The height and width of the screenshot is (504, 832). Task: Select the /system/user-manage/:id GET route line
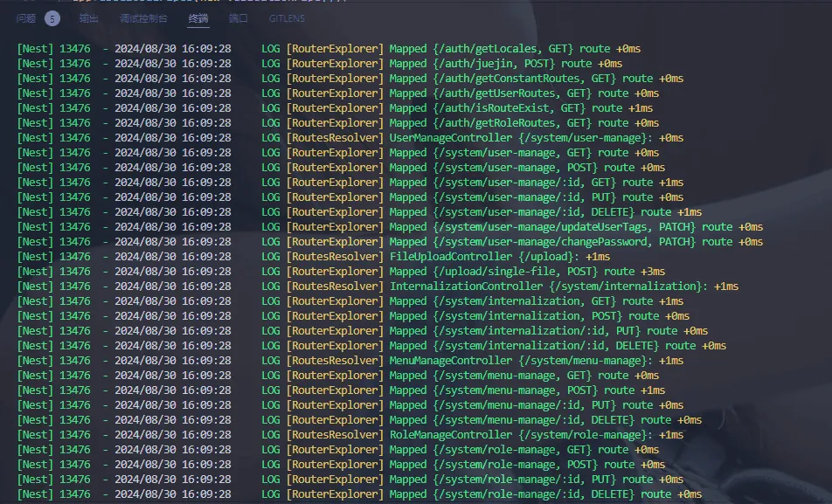(x=350, y=183)
